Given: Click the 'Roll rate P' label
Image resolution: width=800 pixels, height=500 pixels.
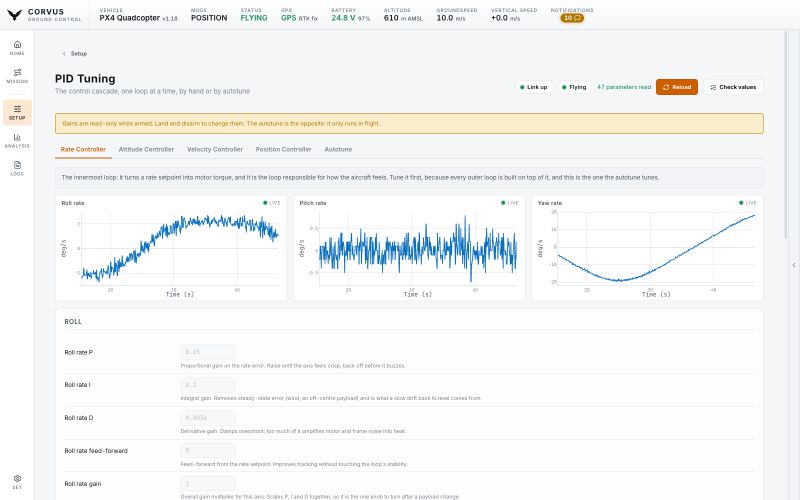Looking at the screenshot, I should 79,352.
